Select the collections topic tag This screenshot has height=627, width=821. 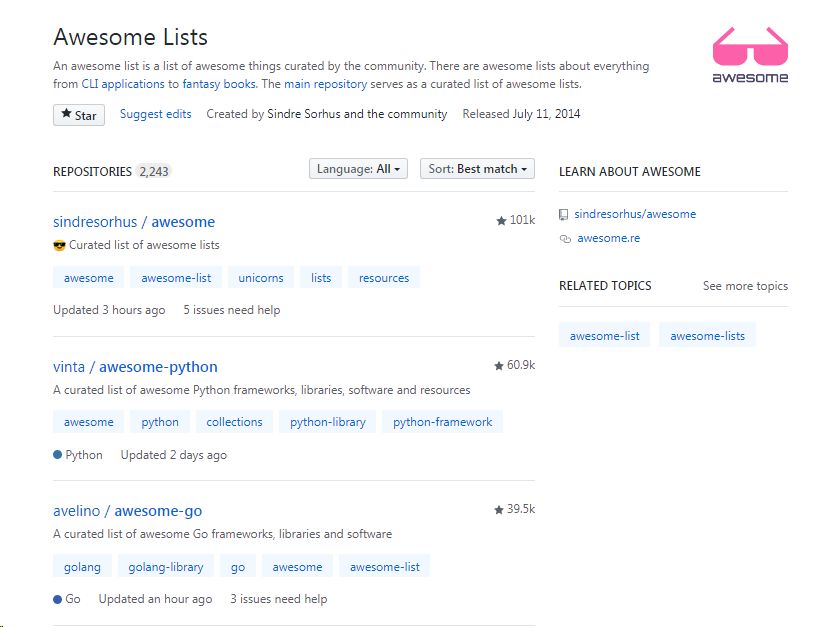(x=234, y=422)
